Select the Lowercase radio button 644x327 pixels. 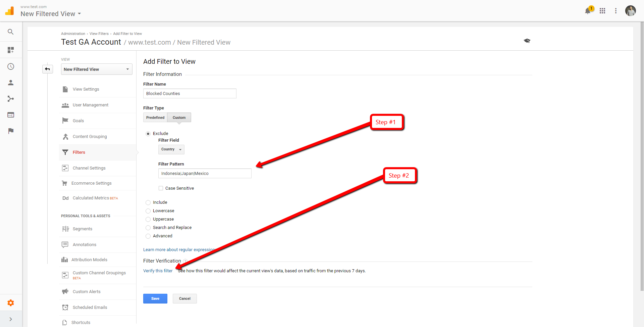[x=148, y=211]
